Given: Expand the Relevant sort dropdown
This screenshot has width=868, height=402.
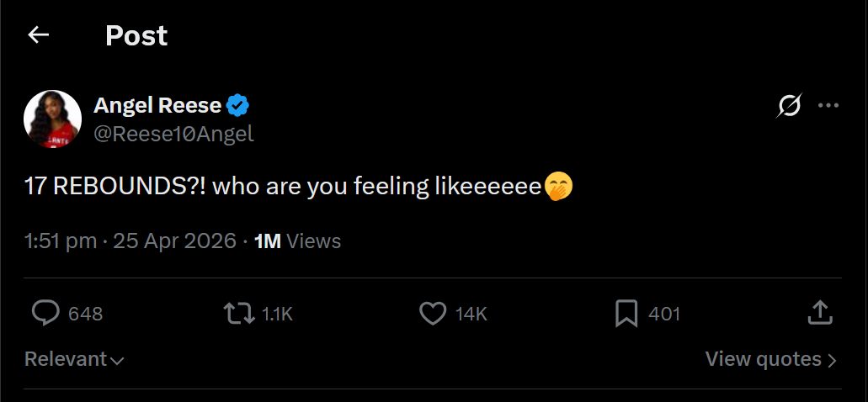Looking at the screenshot, I should click(x=74, y=359).
